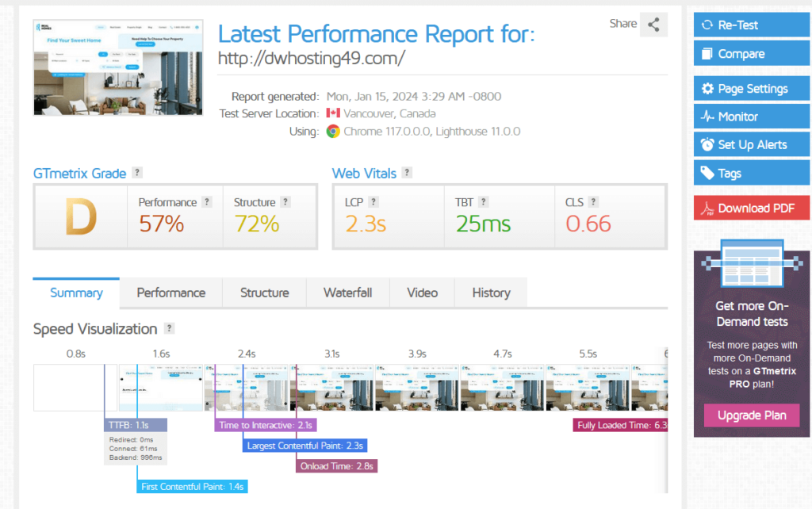Viewport: 812px width, 509px height.
Task: Click the Share icon near the report title
Action: click(x=653, y=25)
